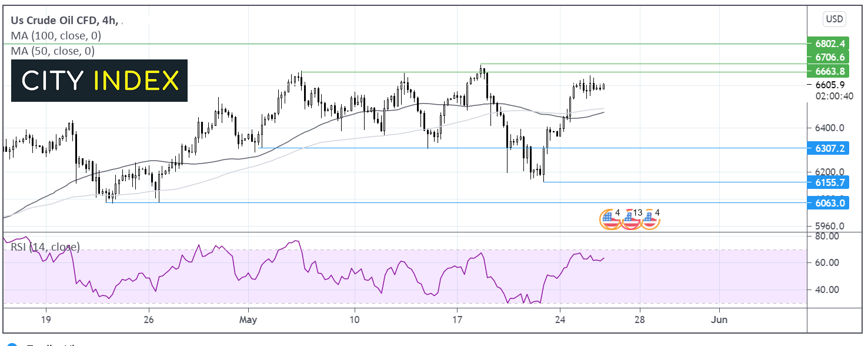Click the May label on the time axis
Image resolution: width=868 pixels, height=346 pixels.
point(249,320)
